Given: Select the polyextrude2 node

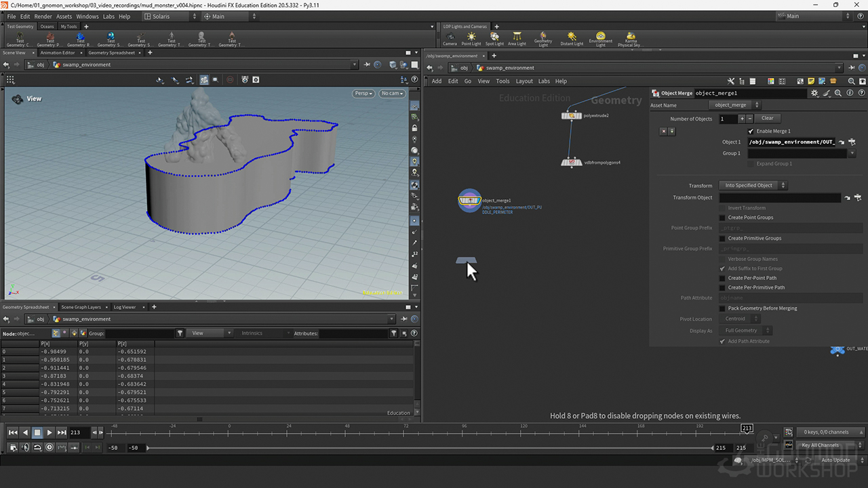Looking at the screenshot, I should [572, 116].
